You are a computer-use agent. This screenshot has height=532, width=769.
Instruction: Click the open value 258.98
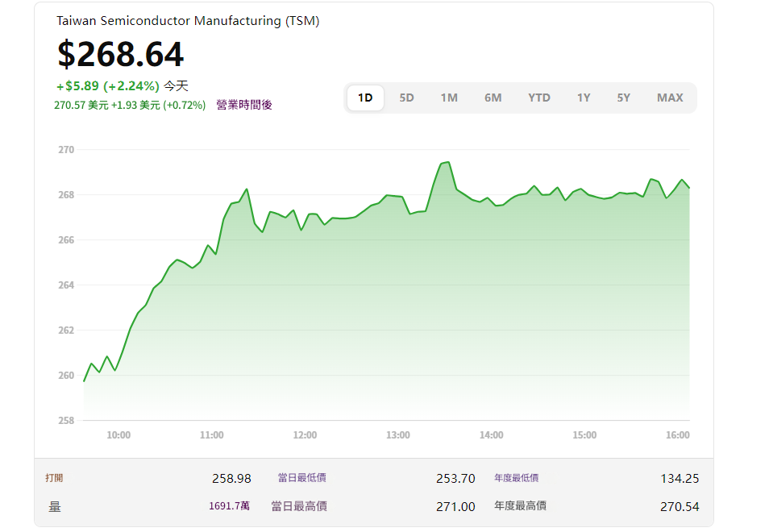click(x=231, y=479)
